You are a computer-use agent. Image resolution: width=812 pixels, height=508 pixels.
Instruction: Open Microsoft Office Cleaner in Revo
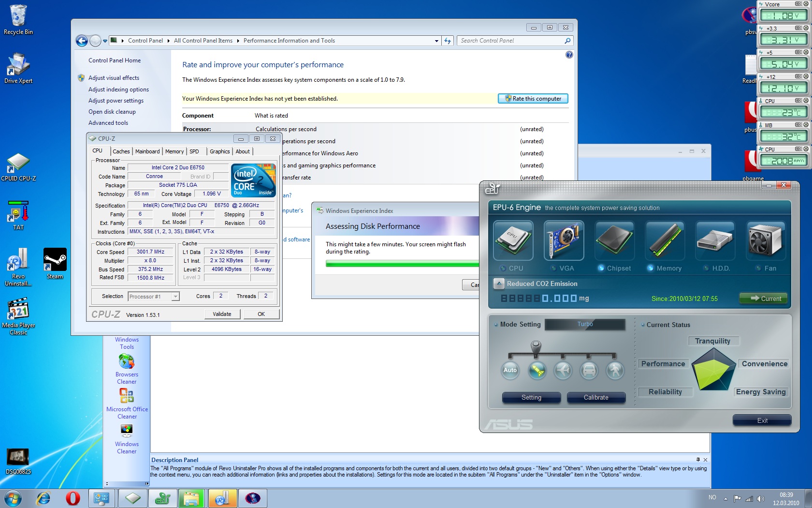[x=127, y=404]
